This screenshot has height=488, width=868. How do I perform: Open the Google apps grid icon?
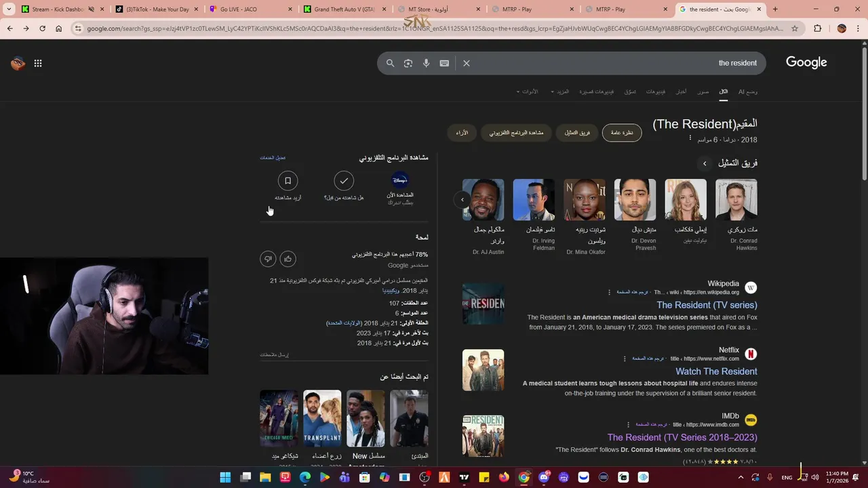38,63
